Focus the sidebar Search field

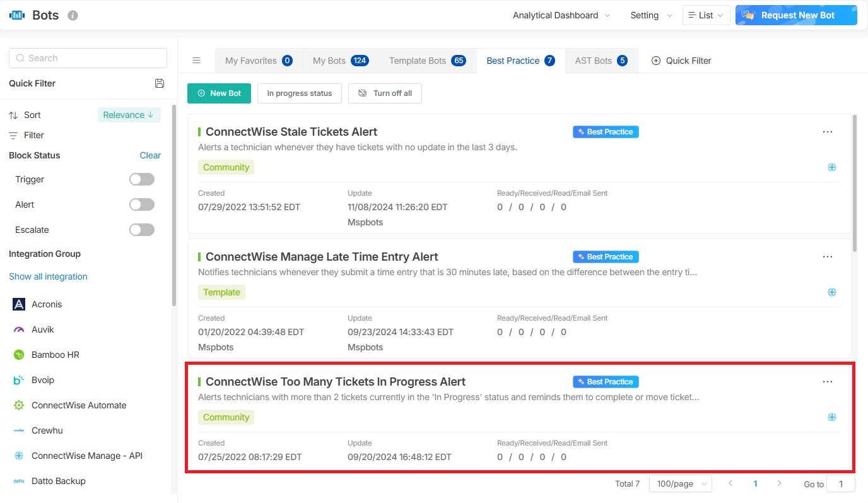pyautogui.click(x=88, y=58)
